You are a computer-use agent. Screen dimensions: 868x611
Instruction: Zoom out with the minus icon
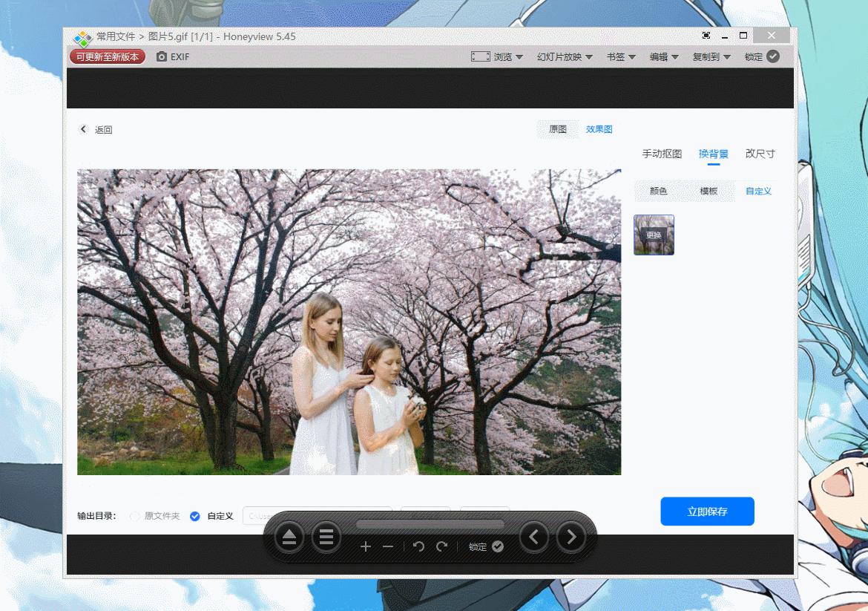point(387,547)
